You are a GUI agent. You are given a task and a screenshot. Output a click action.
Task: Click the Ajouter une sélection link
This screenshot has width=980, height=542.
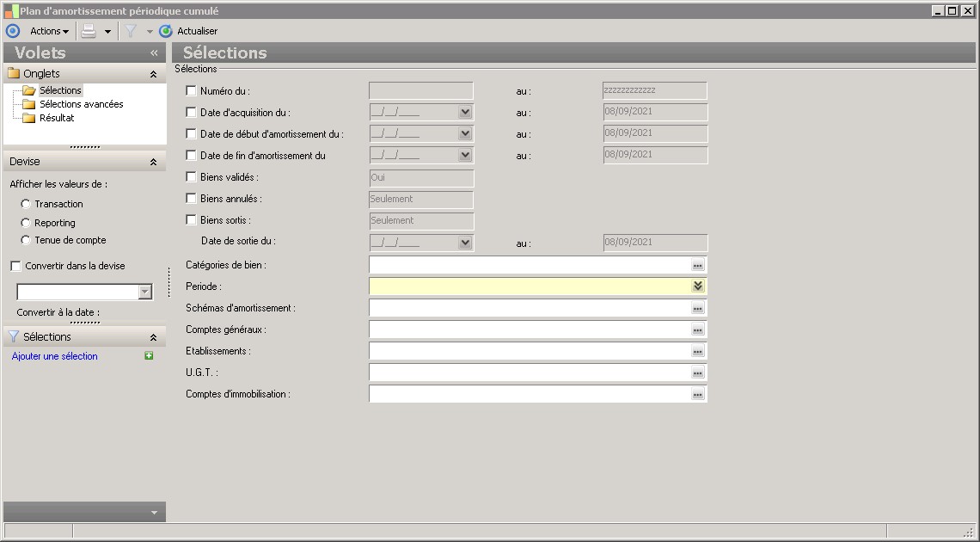(54, 356)
